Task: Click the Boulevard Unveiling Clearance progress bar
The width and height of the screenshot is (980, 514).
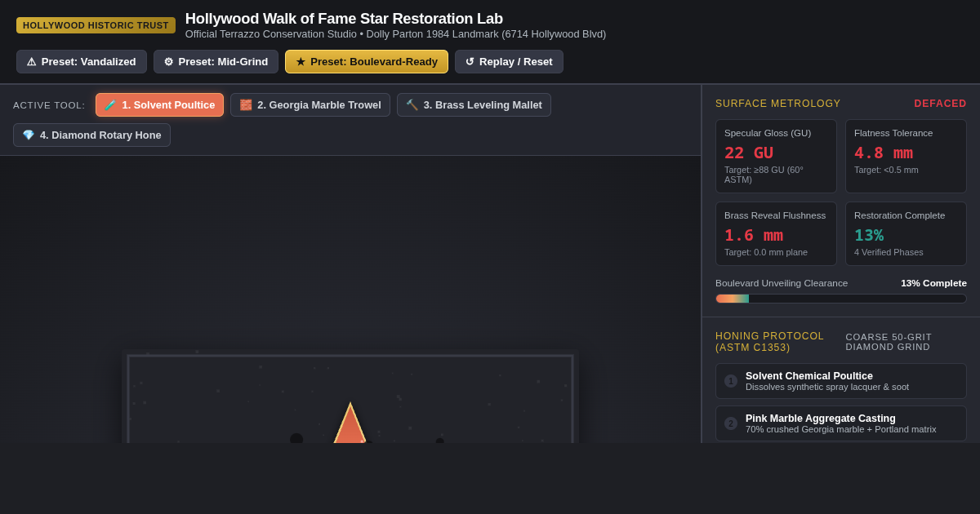Action: 841,299
